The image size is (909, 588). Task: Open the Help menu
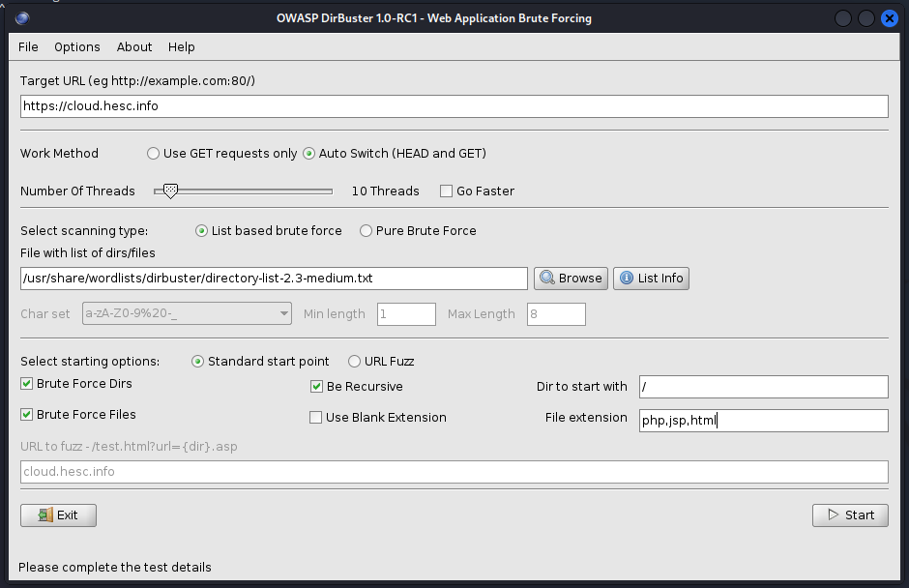coord(181,46)
